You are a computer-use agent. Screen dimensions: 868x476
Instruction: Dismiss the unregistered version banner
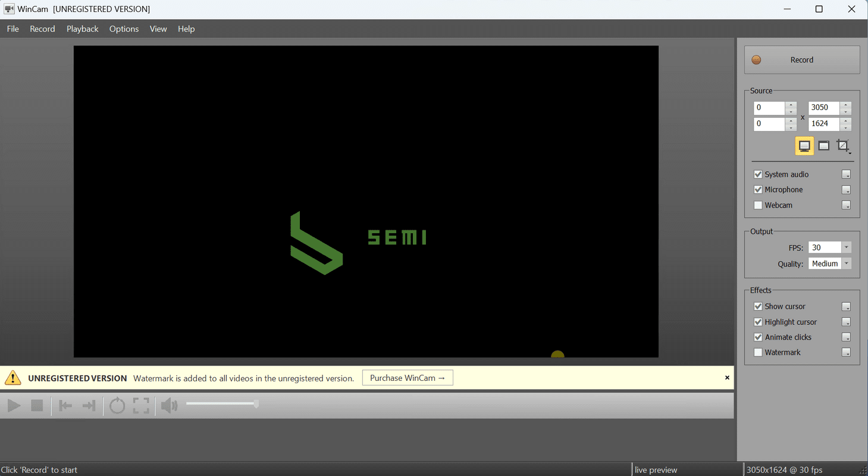pos(727,378)
